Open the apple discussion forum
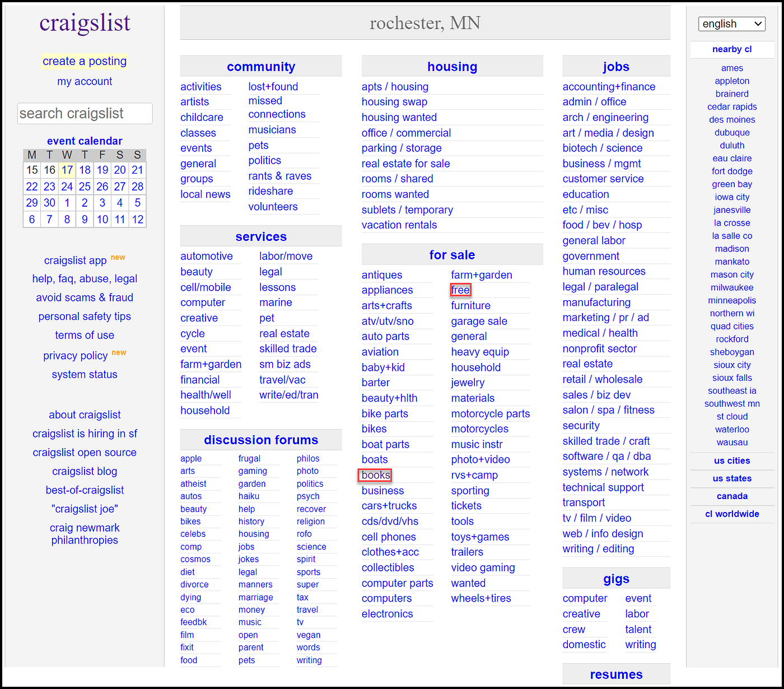This screenshot has width=784, height=689. [x=191, y=458]
